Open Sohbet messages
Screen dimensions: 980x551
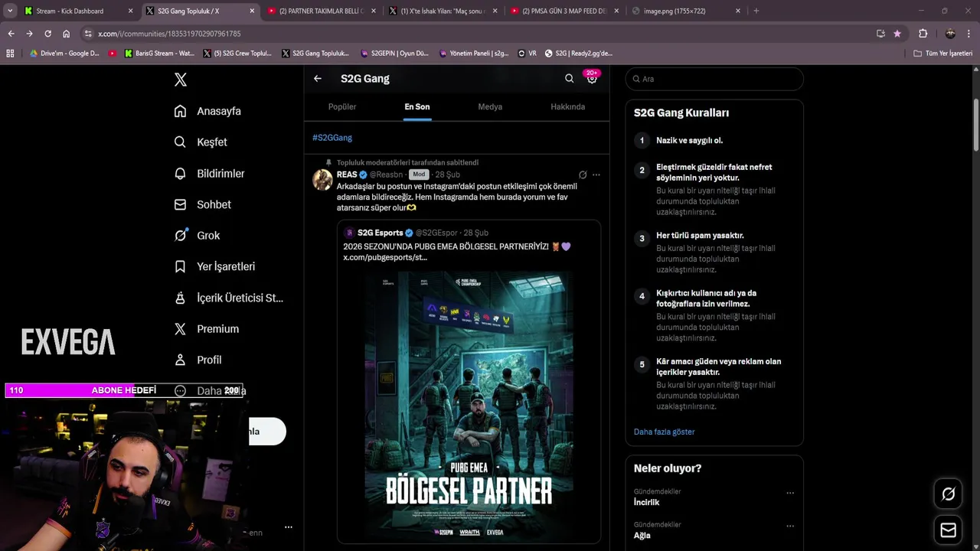click(x=202, y=204)
